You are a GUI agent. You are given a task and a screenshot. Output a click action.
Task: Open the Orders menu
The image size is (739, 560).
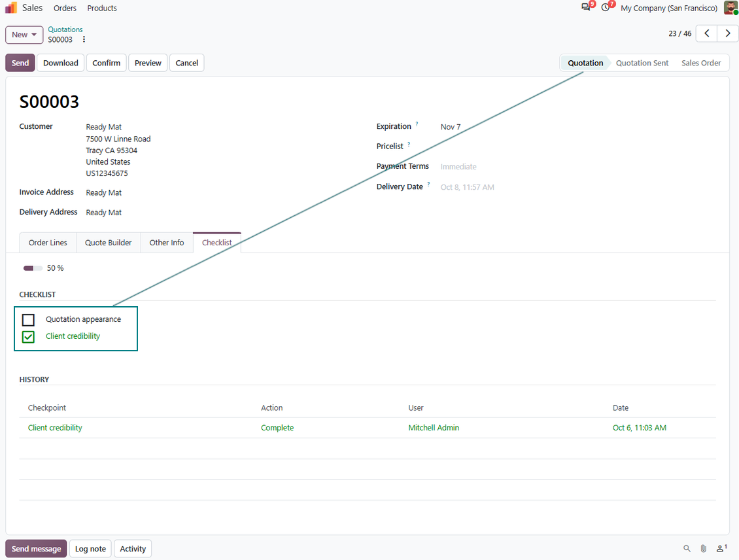pos(65,8)
